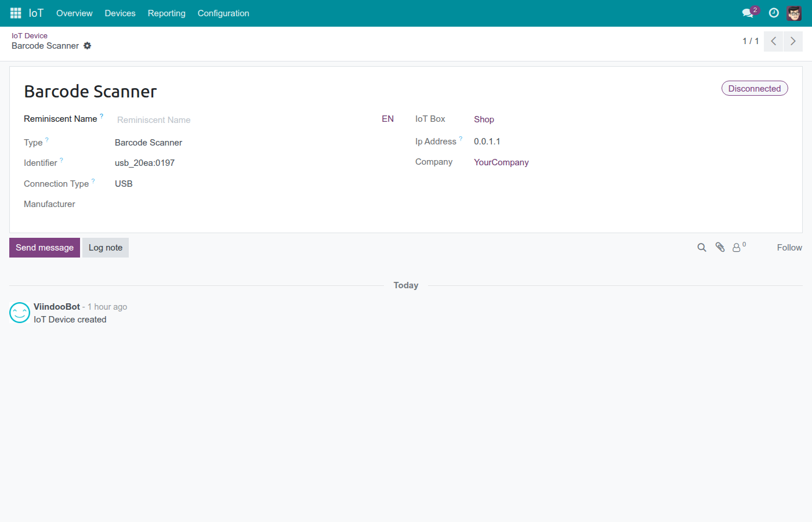Click the Barcode Scanner title field
The height and width of the screenshot is (522, 812).
tap(90, 92)
